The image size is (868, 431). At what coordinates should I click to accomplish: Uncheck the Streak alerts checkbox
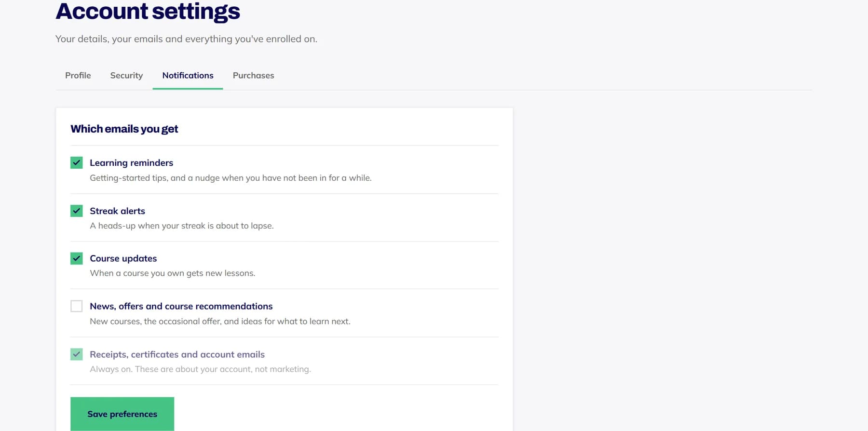click(x=76, y=211)
